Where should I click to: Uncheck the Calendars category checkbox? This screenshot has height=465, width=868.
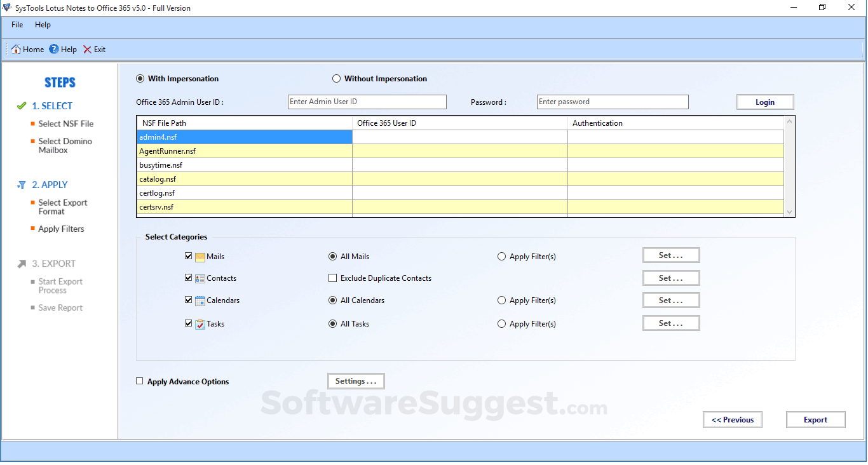click(x=188, y=300)
